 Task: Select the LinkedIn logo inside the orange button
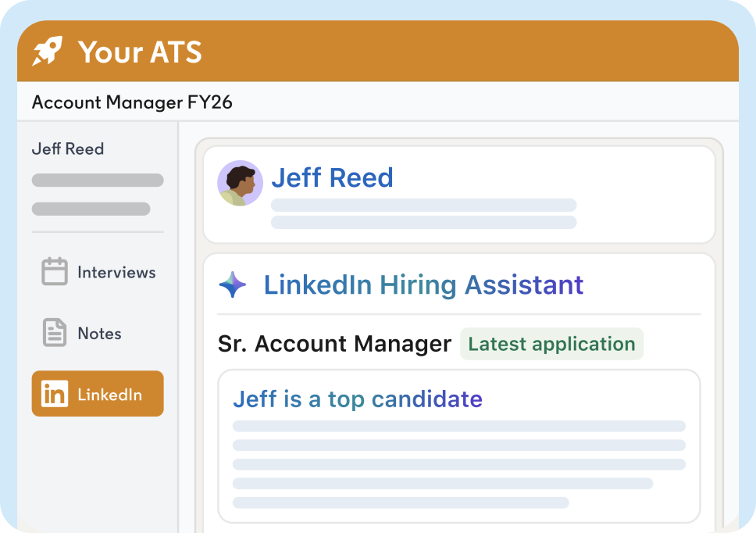pyautogui.click(x=53, y=394)
